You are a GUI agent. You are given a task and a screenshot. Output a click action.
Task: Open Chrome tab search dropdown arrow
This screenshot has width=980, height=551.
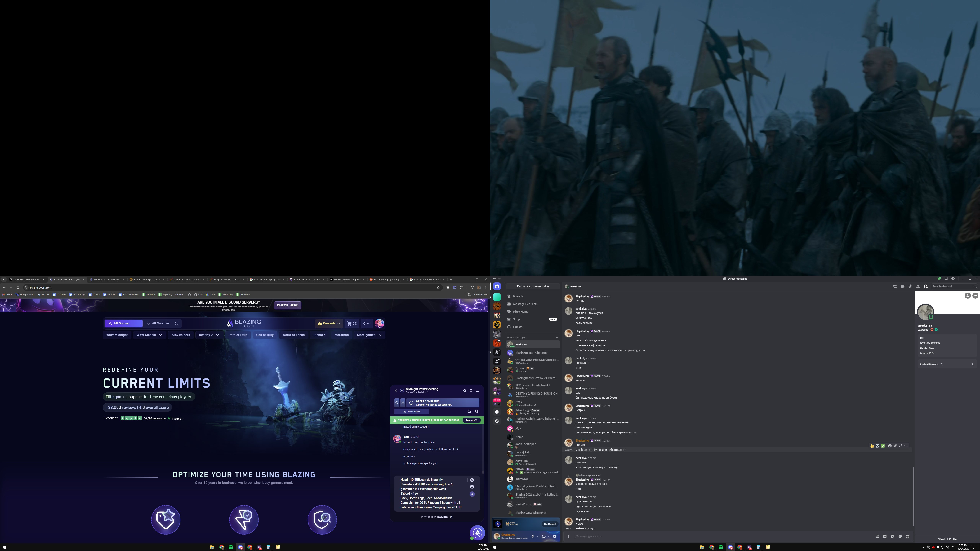4,280
